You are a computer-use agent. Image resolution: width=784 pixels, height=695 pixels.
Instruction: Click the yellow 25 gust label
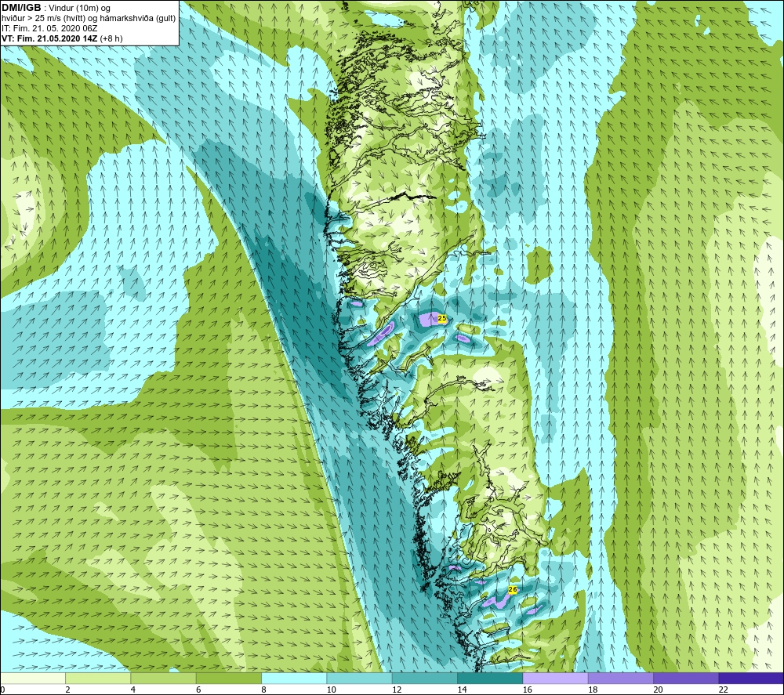[x=441, y=318]
